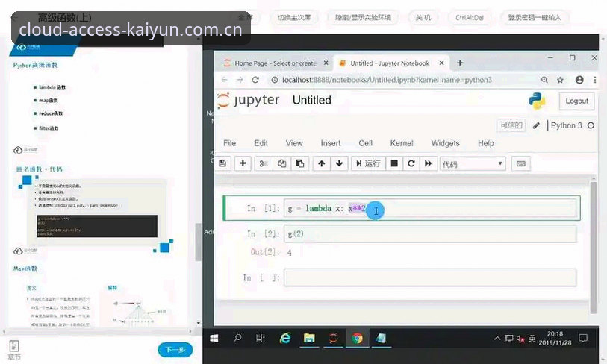Run the selected cell with the 运行 button
Viewport: 607px width, 364px height.
[368, 163]
